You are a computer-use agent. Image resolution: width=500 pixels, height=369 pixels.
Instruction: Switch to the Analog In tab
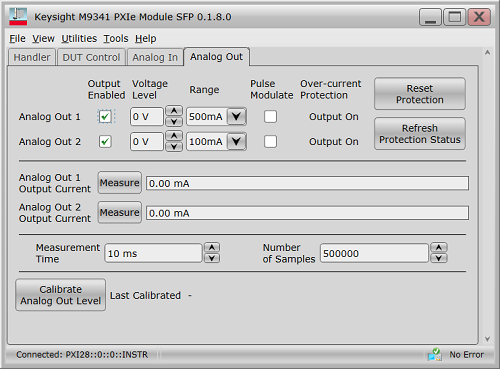[155, 57]
